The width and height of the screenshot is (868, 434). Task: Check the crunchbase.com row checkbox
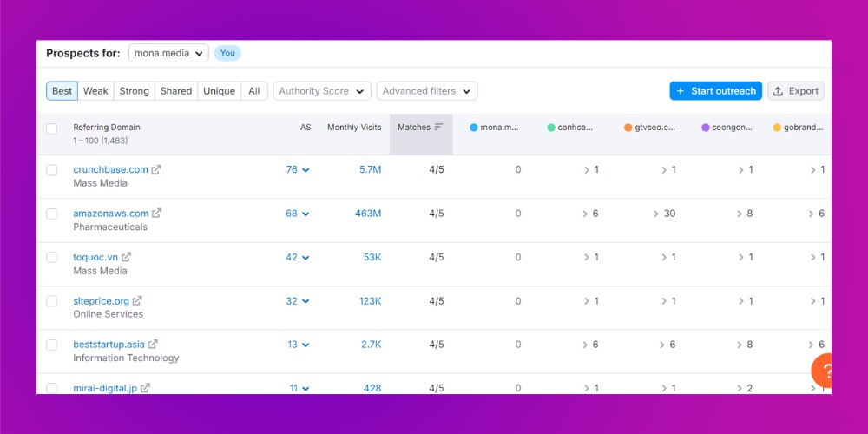click(x=51, y=170)
